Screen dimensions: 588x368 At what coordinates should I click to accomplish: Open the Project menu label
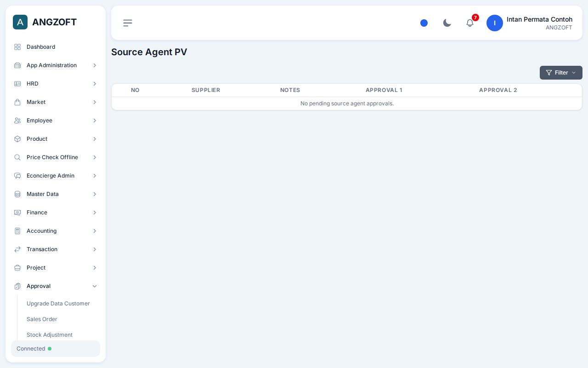point(36,268)
